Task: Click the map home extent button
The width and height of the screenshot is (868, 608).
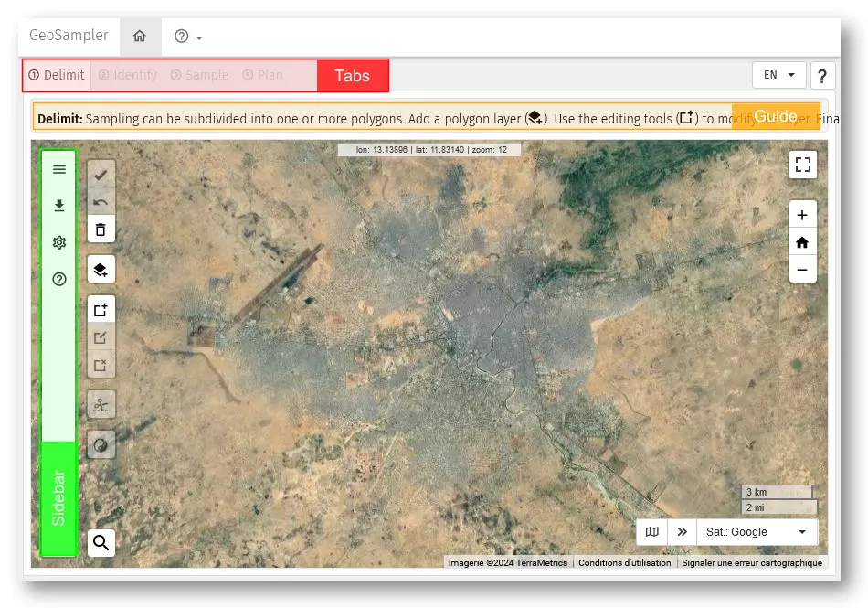Action: click(802, 242)
